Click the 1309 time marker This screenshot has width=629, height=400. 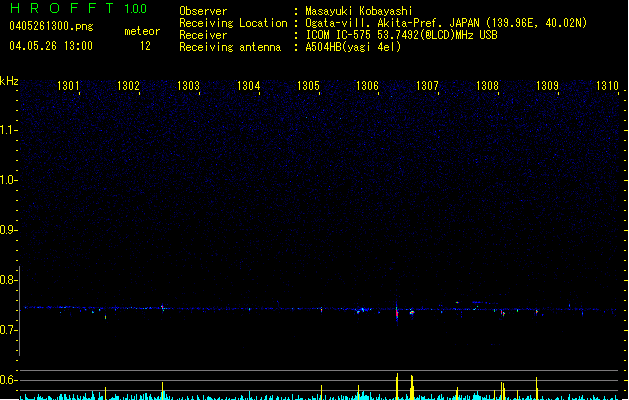[x=547, y=86]
